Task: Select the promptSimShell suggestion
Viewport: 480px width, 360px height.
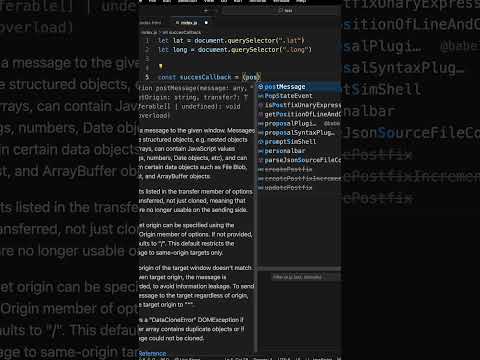Action: point(299,142)
